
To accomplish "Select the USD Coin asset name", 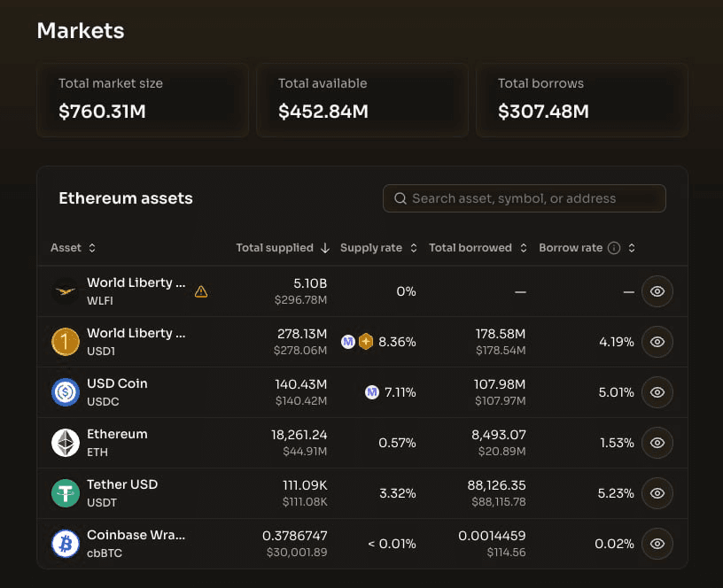I will (117, 383).
